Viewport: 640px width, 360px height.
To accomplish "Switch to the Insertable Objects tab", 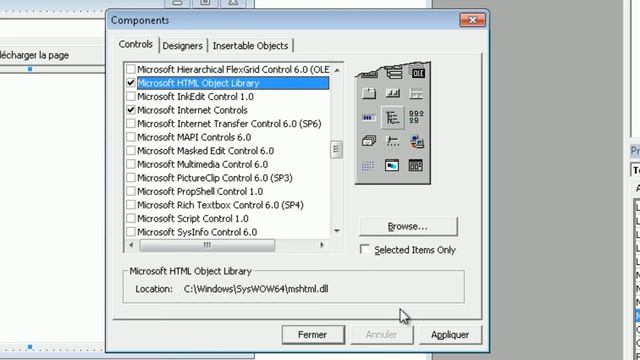I will click(250, 46).
